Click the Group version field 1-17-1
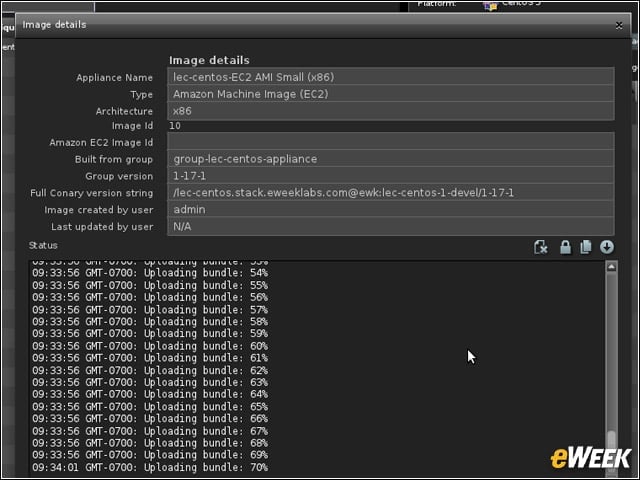 tap(391, 176)
